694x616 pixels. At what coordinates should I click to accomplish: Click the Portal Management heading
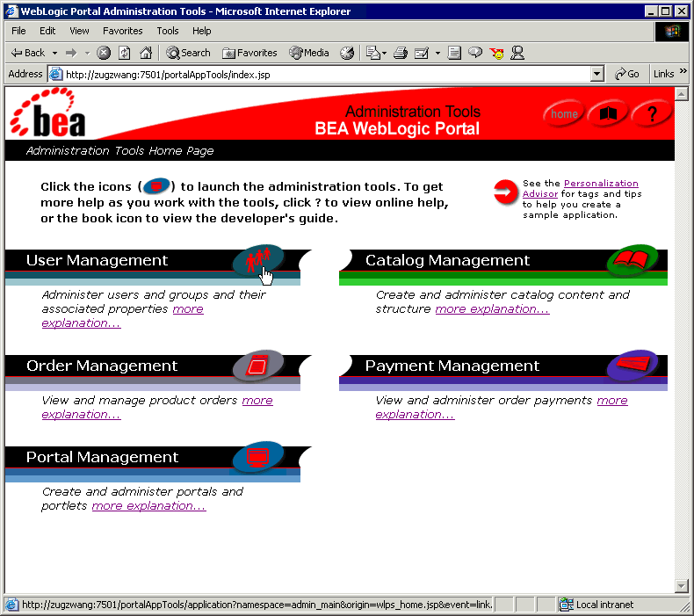(102, 457)
